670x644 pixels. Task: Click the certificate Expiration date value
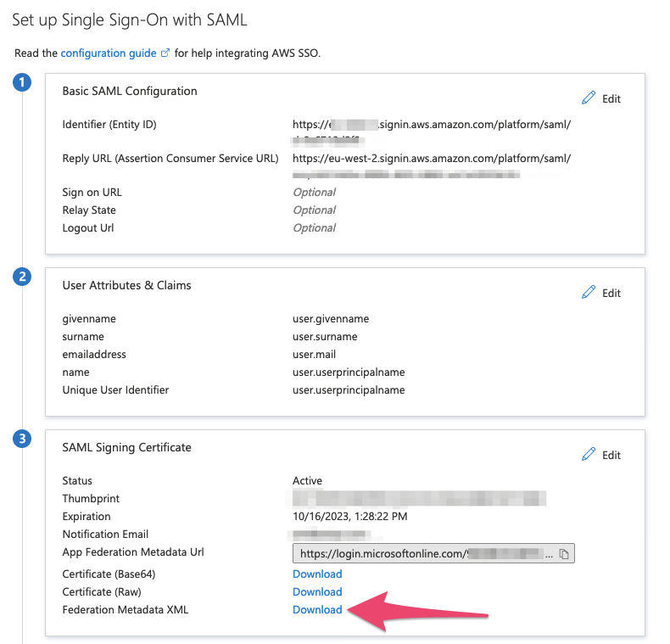pos(349,517)
